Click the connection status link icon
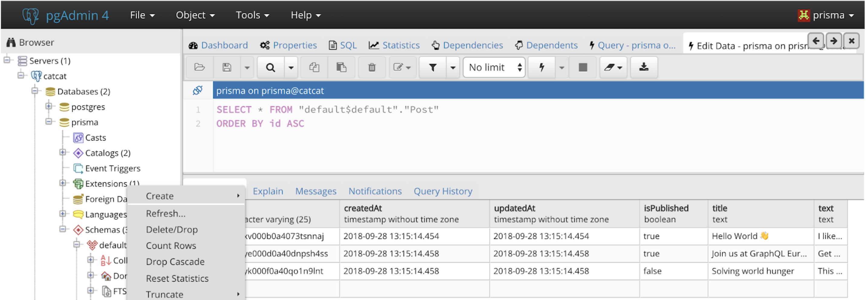Viewport: 868px width, 300px height. [197, 90]
